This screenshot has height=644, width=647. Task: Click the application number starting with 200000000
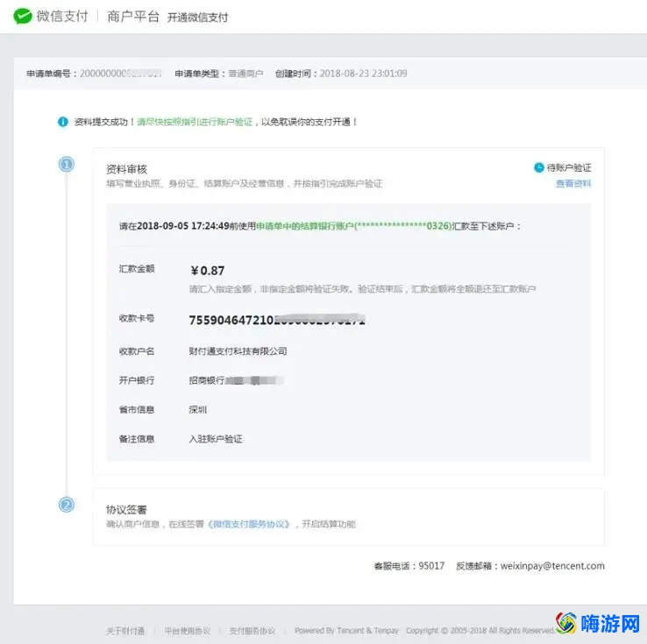(120, 74)
